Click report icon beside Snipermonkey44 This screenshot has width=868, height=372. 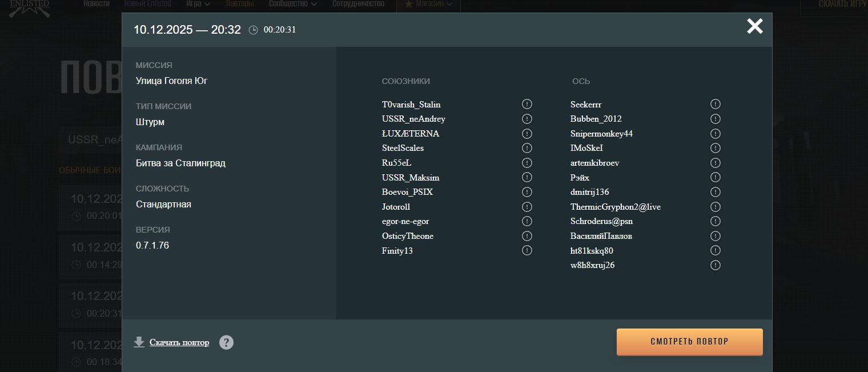click(715, 134)
